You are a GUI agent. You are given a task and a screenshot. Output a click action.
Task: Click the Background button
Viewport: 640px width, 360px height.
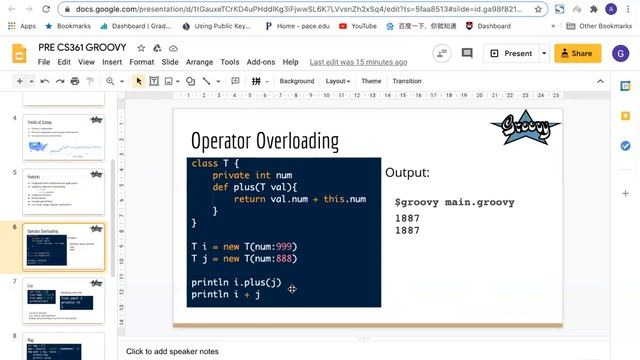(x=297, y=81)
